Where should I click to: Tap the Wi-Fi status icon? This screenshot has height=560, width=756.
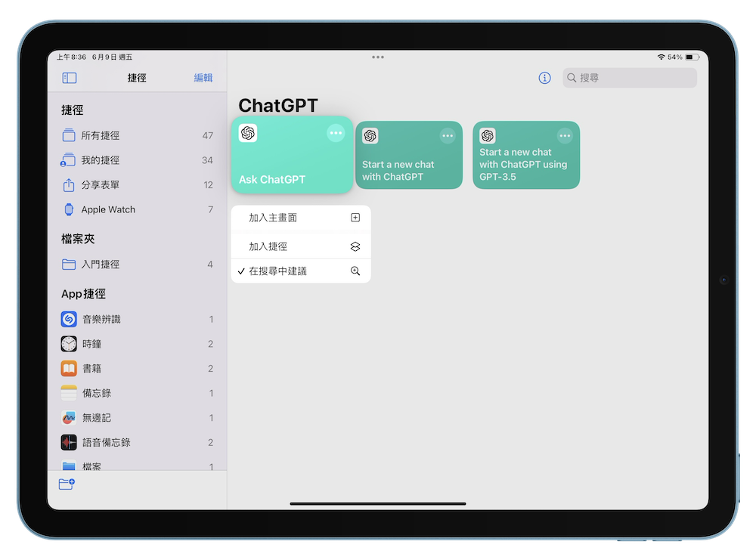(x=661, y=57)
